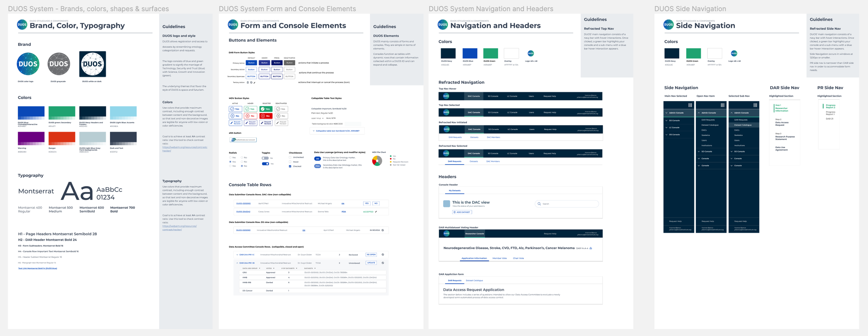This screenshot has width=868, height=336.
Task: Click the UPDATE button
Action: 371,263
